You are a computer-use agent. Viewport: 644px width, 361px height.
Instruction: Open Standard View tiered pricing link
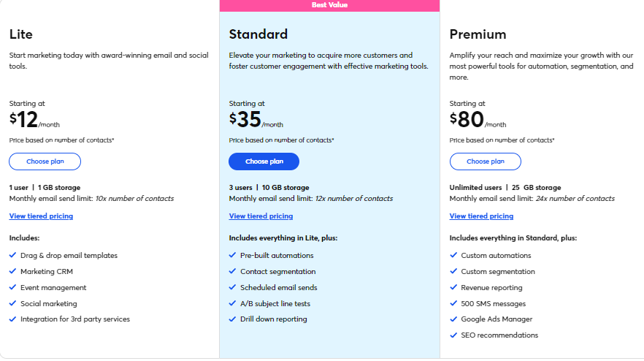click(x=261, y=216)
